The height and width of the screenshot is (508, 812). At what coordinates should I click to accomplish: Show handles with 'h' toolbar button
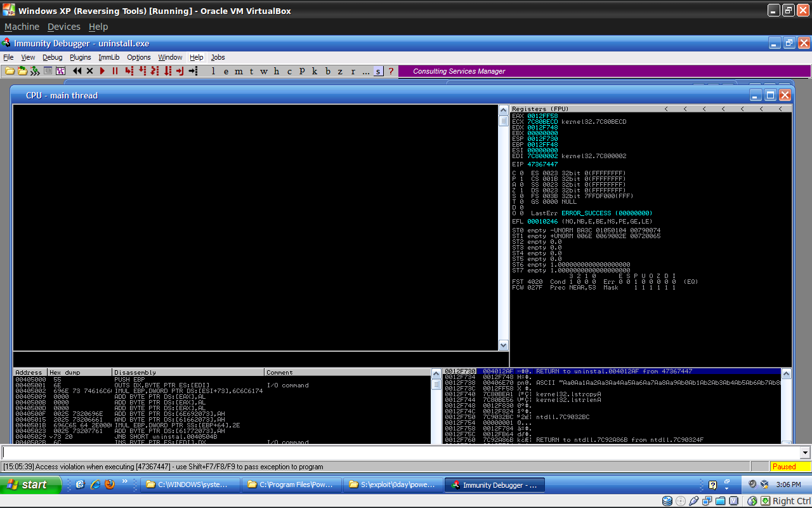(277, 71)
